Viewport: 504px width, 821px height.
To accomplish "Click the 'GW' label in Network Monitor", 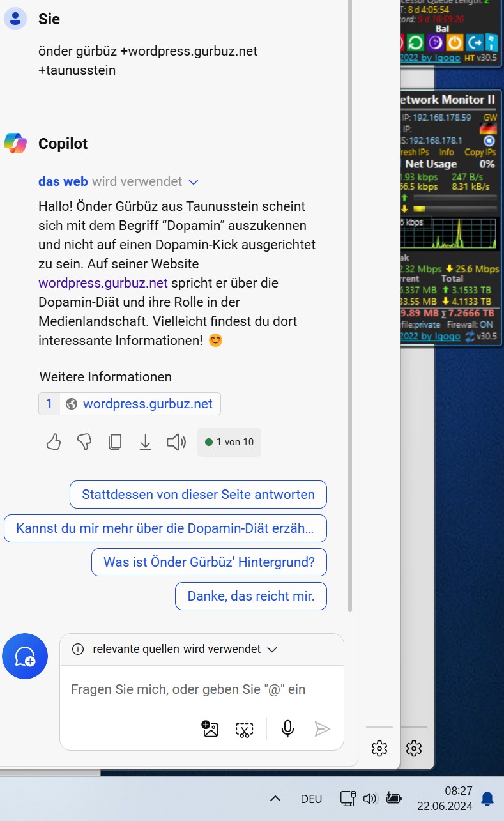I will tap(490, 118).
